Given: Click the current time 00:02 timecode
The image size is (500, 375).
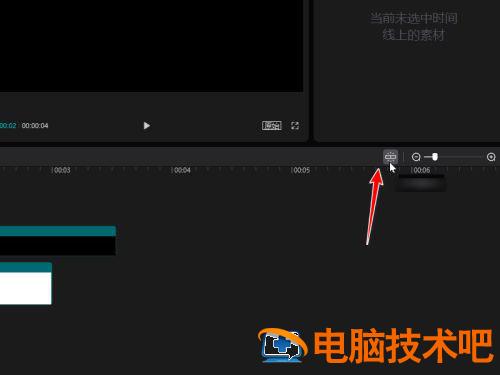Looking at the screenshot, I should 8,126.
